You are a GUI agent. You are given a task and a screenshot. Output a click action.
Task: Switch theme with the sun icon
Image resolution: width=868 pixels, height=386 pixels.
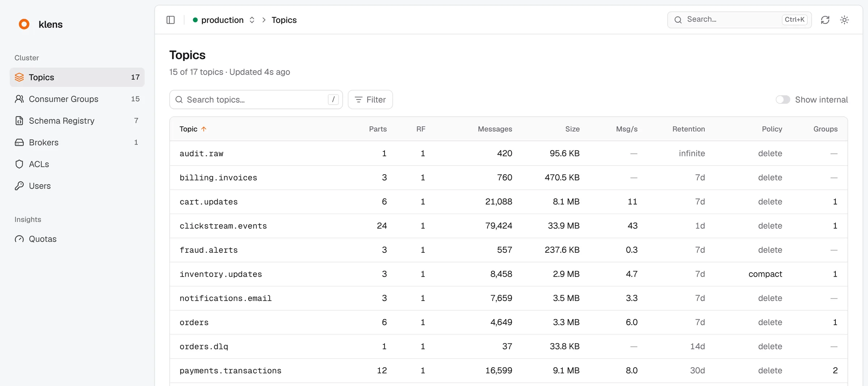[x=844, y=20]
